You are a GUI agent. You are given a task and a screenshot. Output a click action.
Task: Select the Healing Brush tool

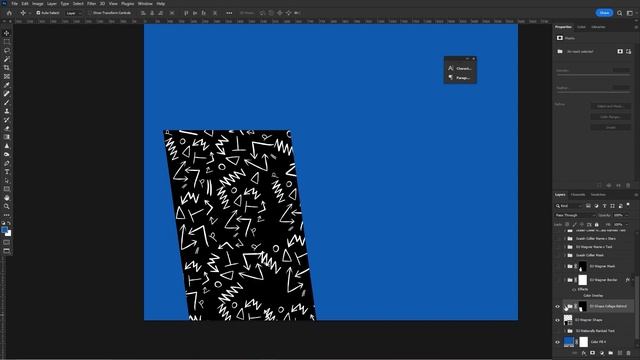tap(7, 94)
